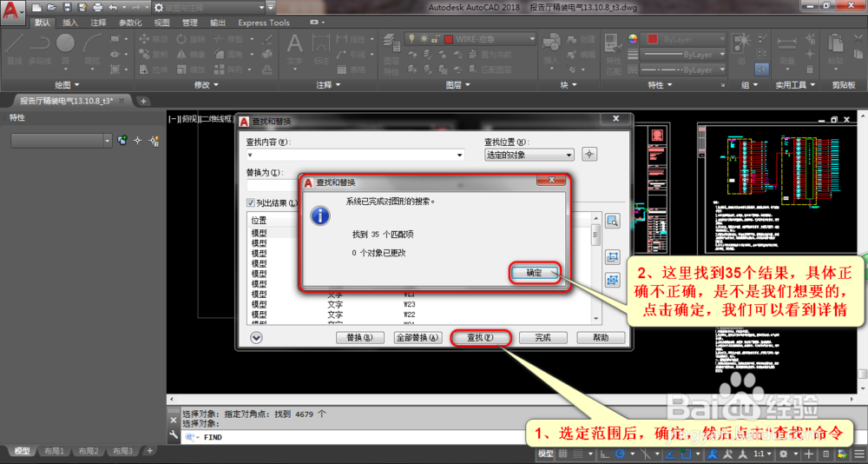The width and height of the screenshot is (868, 464).
Task: Click the Done (完成) button
Action: coord(543,338)
